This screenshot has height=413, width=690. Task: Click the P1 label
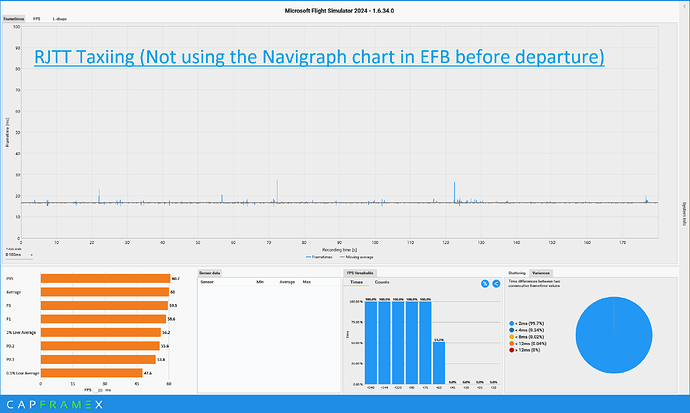point(9,319)
